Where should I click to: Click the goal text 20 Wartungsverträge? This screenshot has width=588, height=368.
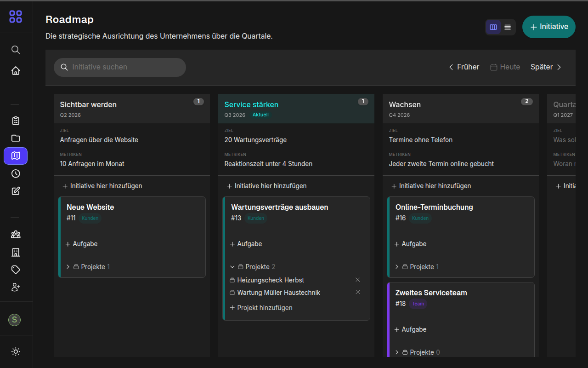pyautogui.click(x=255, y=140)
